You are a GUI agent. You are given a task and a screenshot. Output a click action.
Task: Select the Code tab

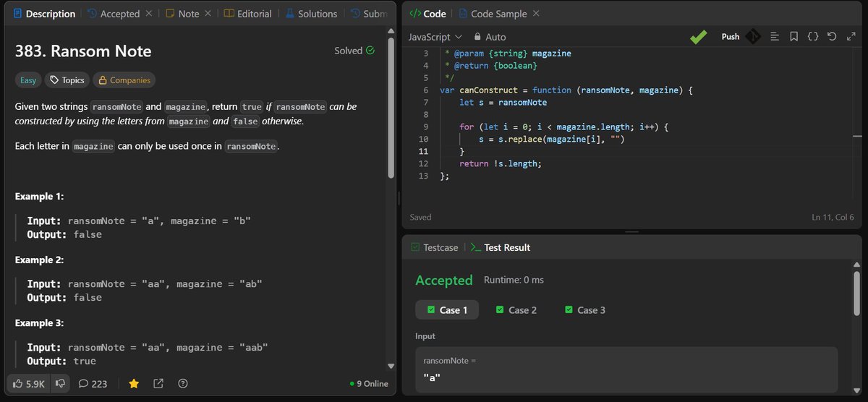[x=427, y=14]
